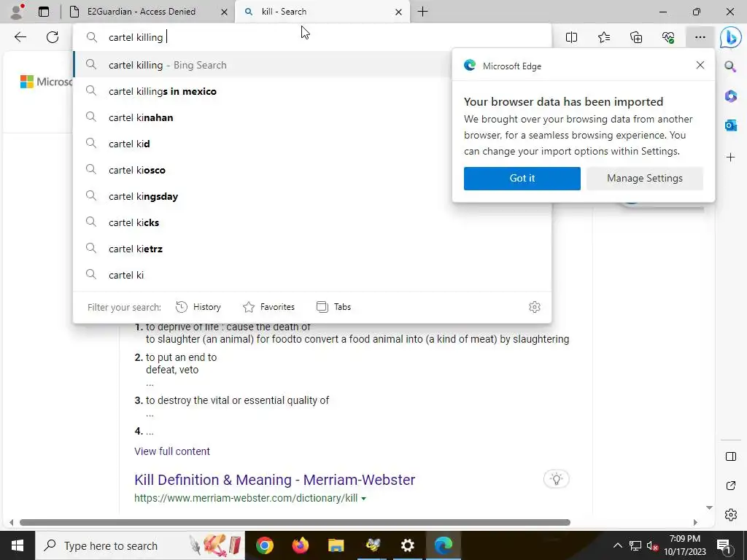Open Kill Definition & Meaning - Merriam-Webster link

tap(274, 480)
